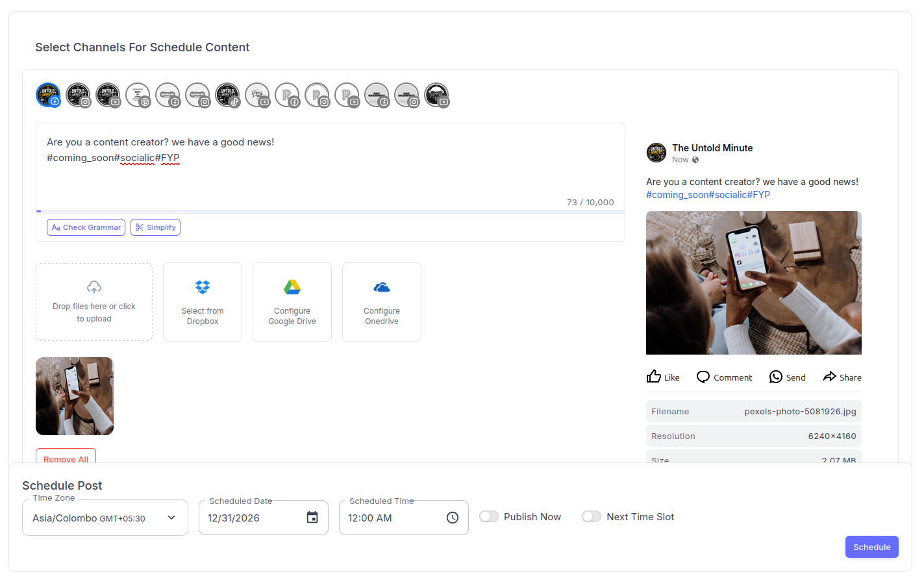Viewport: 924px width, 578px height.
Task: Select the R-logo Instagram channel
Action: click(x=317, y=95)
